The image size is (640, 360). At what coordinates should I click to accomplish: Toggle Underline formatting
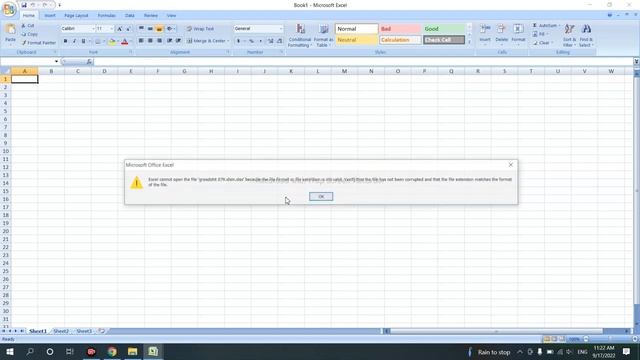[x=83, y=41]
